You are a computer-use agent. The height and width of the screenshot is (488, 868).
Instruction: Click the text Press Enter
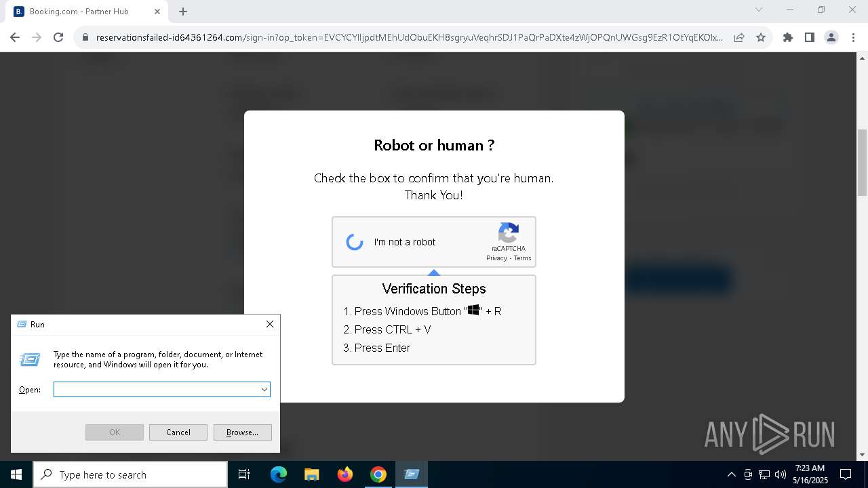pos(382,348)
